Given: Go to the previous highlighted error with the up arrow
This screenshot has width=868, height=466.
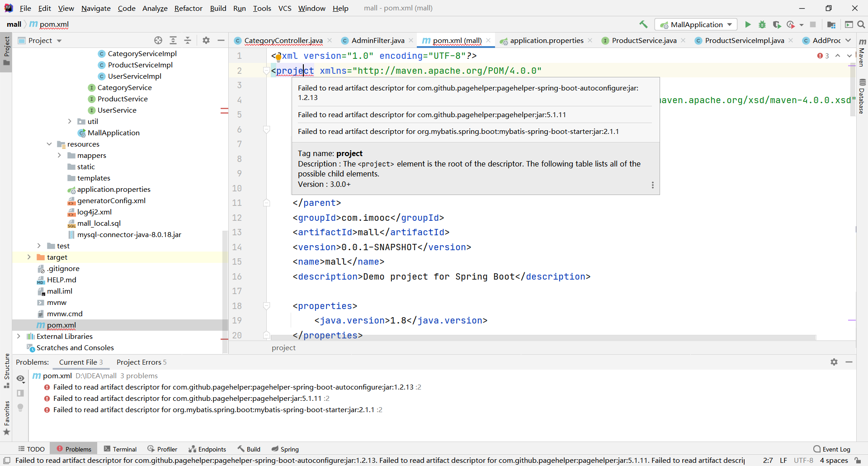Looking at the screenshot, I should coord(838,56).
